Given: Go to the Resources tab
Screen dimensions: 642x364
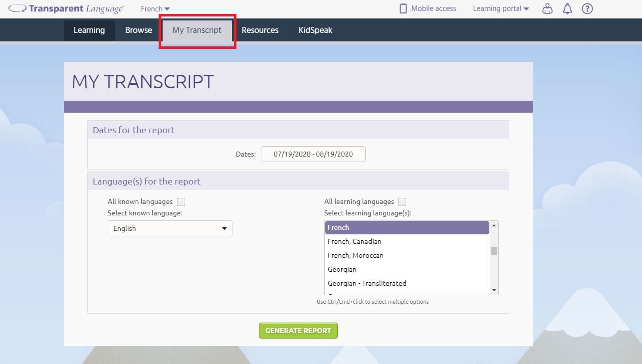Looking at the screenshot, I should pos(259,30).
